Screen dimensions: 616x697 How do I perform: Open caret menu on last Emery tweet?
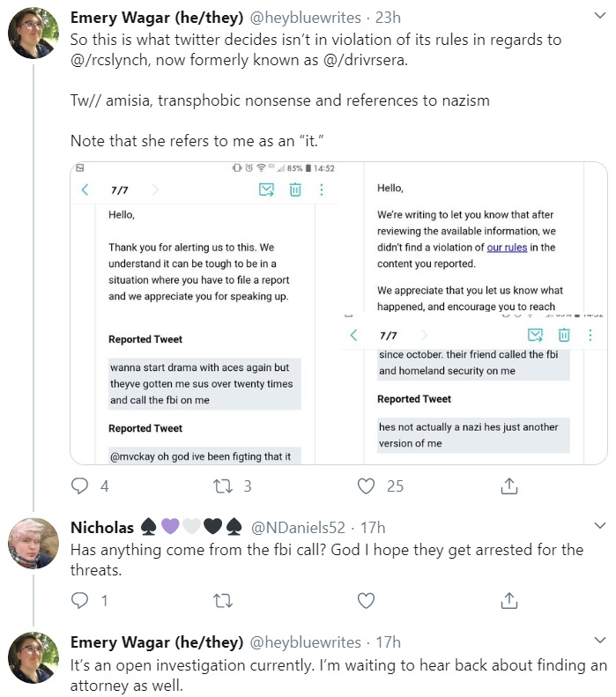600,641
